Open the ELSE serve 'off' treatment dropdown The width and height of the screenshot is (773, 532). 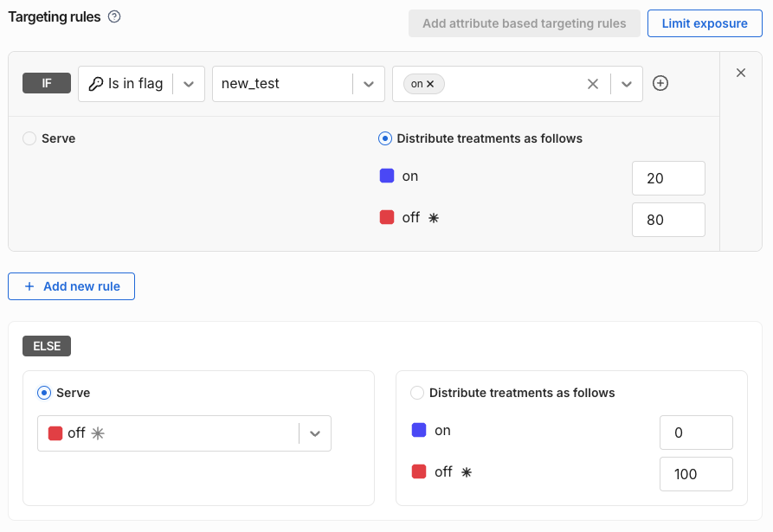(315, 433)
